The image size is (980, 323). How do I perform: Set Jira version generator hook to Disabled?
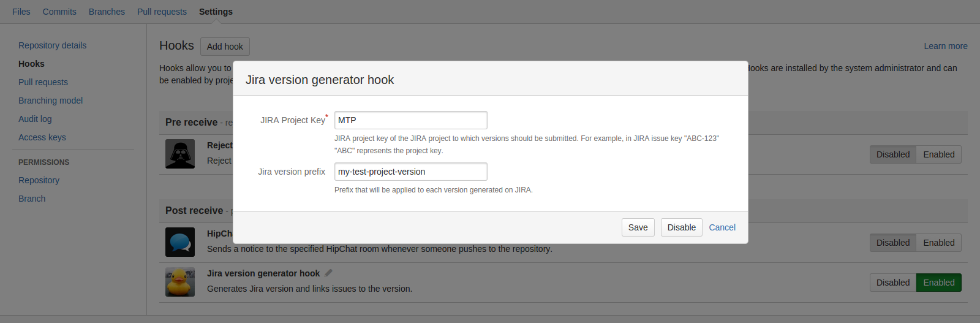click(x=893, y=283)
